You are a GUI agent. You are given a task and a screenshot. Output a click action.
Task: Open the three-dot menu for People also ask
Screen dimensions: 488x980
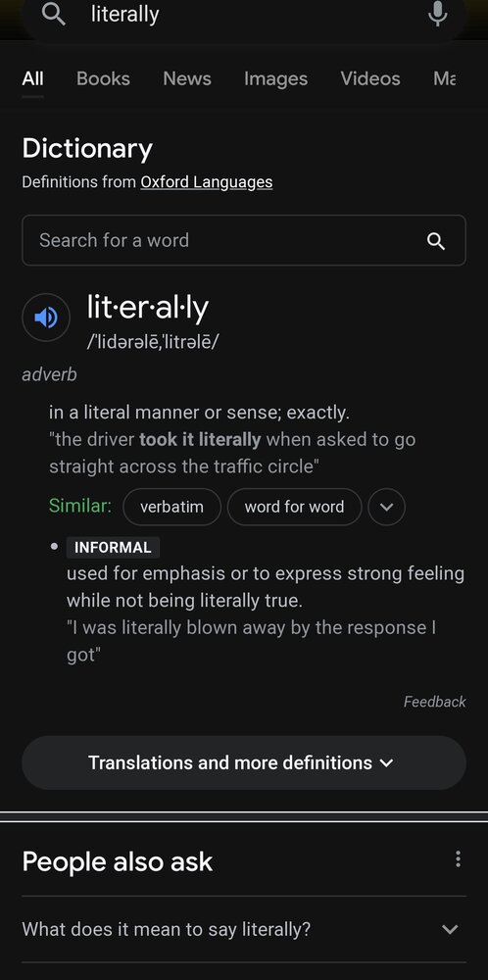pos(458,859)
